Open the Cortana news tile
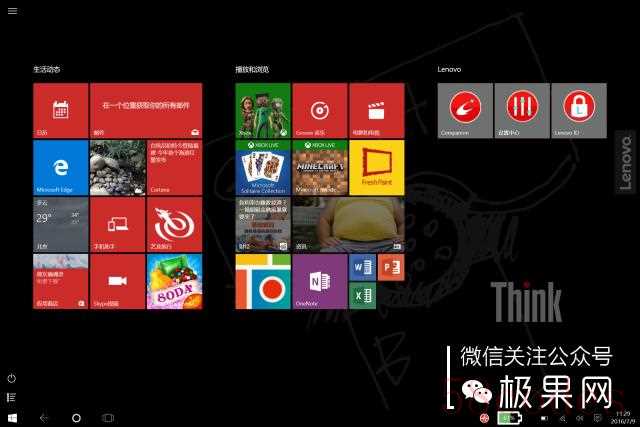The image size is (640, 427). tap(174, 167)
